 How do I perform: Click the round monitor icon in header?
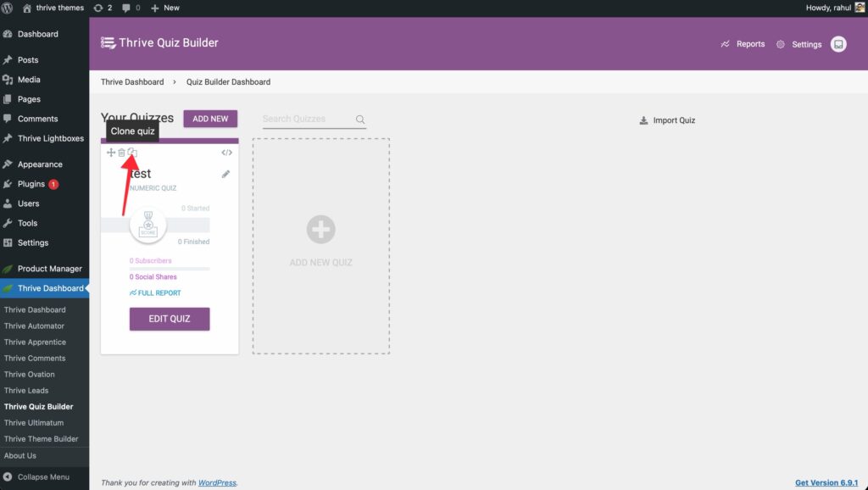[838, 44]
